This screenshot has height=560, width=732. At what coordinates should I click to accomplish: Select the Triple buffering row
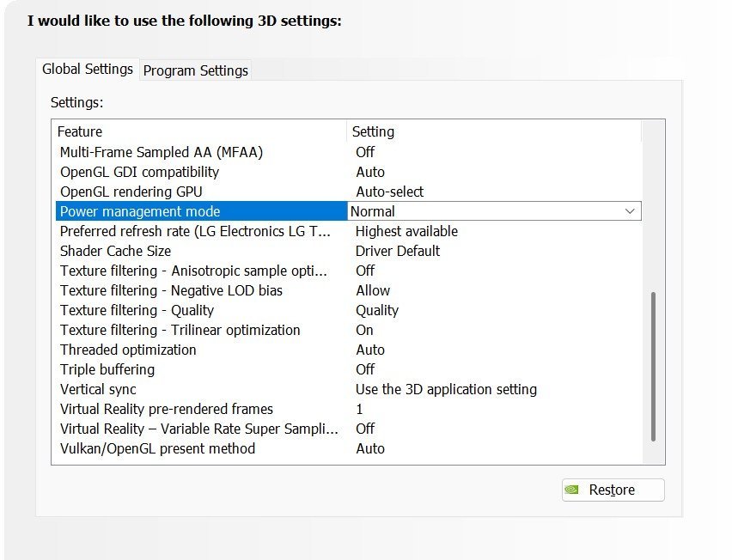[x=348, y=369]
